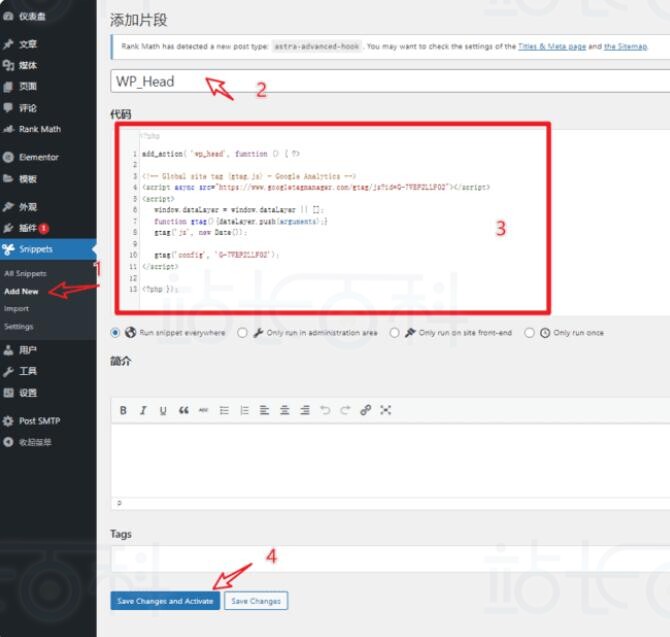Click the Bold formatting icon
The height and width of the screenshot is (637, 670).
point(123,410)
